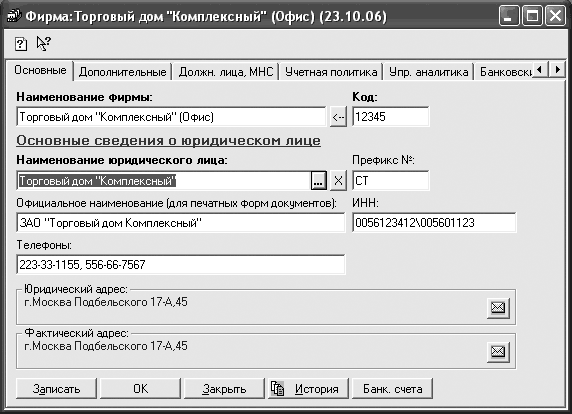The width and height of the screenshot is (572, 414).
Task: Clear legal entity with the X button
Action: (338, 181)
